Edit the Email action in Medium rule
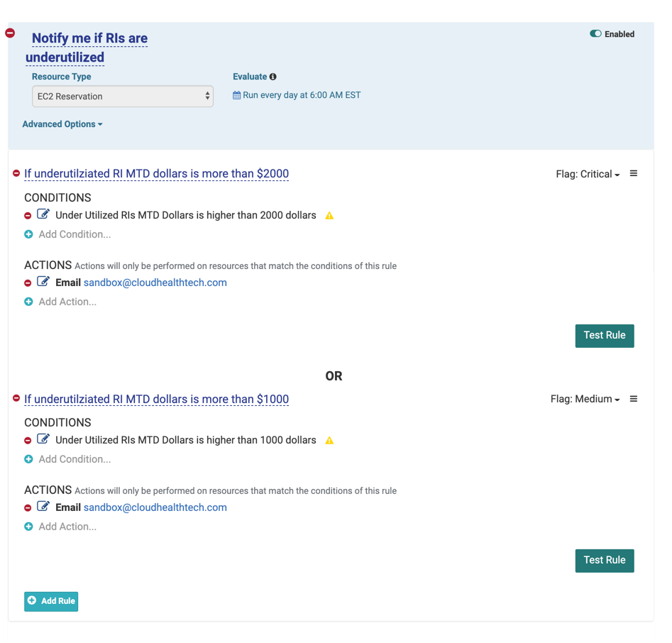The image size is (672, 643). (x=43, y=507)
